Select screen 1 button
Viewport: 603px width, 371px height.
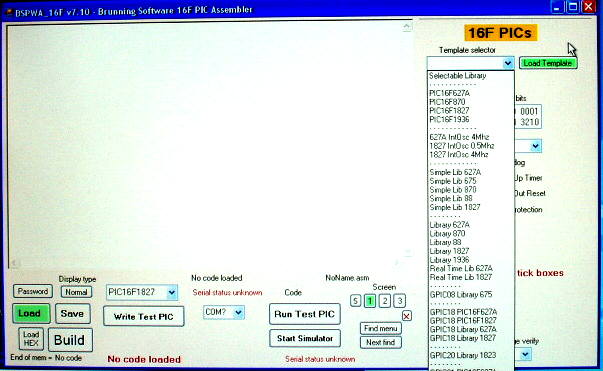370,301
